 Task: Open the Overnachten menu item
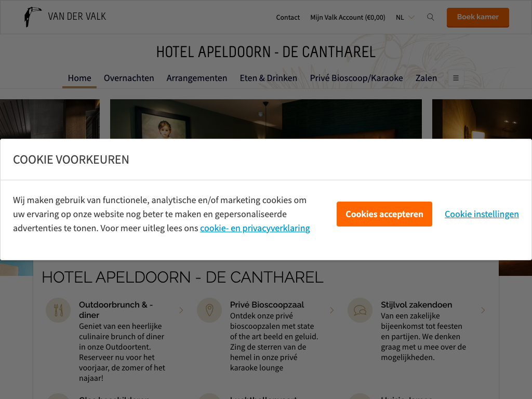(x=129, y=78)
